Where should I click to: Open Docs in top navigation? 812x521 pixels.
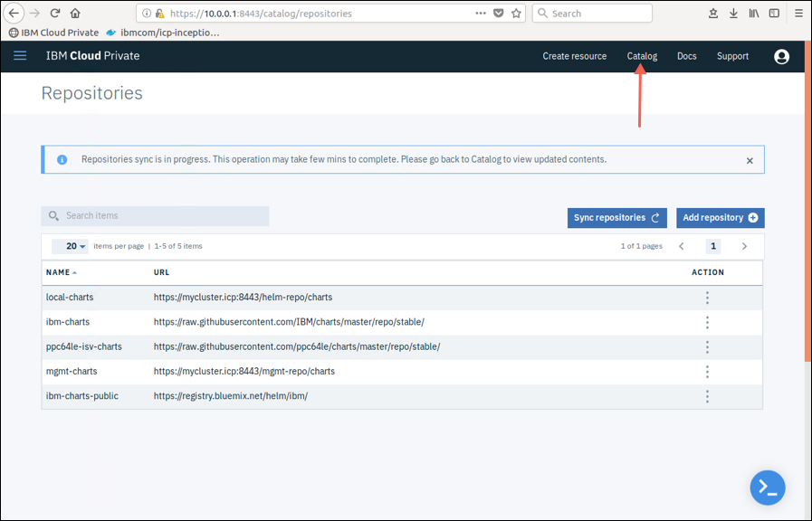[687, 56]
